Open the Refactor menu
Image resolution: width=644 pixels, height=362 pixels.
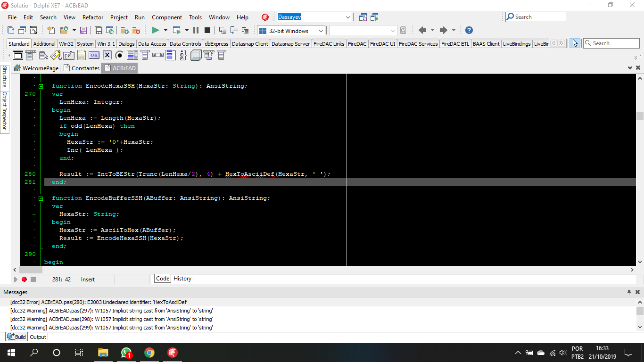pyautogui.click(x=93, y=17)
